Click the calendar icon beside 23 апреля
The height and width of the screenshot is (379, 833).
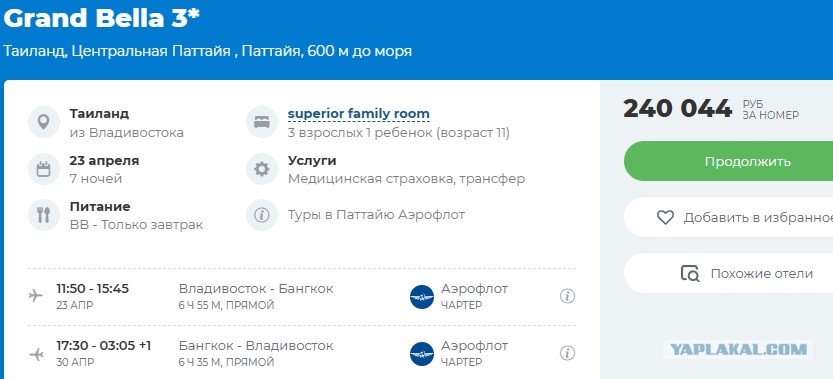coord(44,169)
